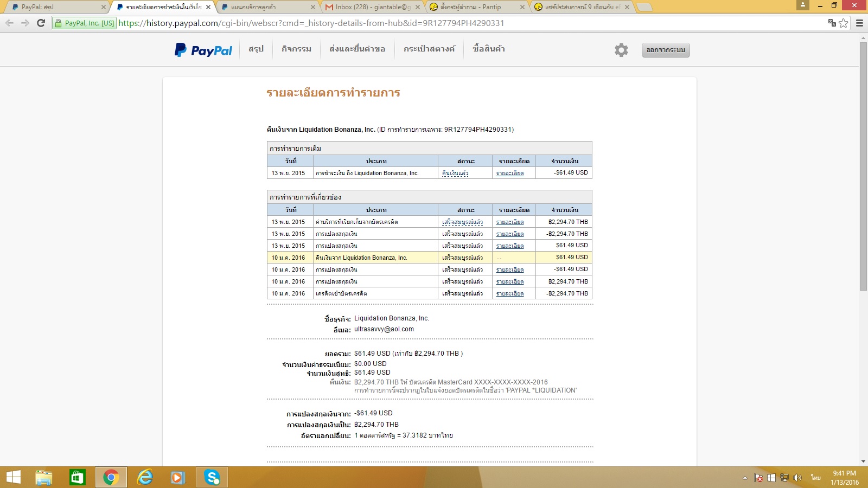Close the PayPal สรุป tab
This screenshot has width=868, height=488.
click(104, 7)
